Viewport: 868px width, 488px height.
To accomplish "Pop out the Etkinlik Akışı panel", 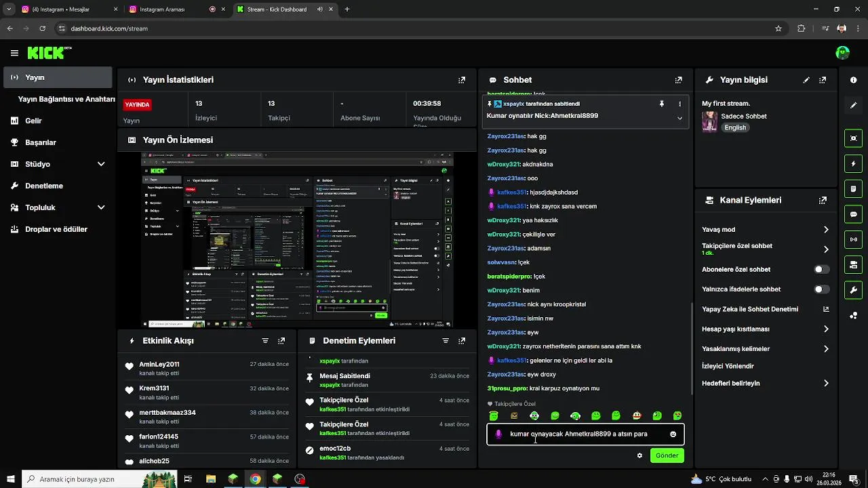I will coord(281,341).
